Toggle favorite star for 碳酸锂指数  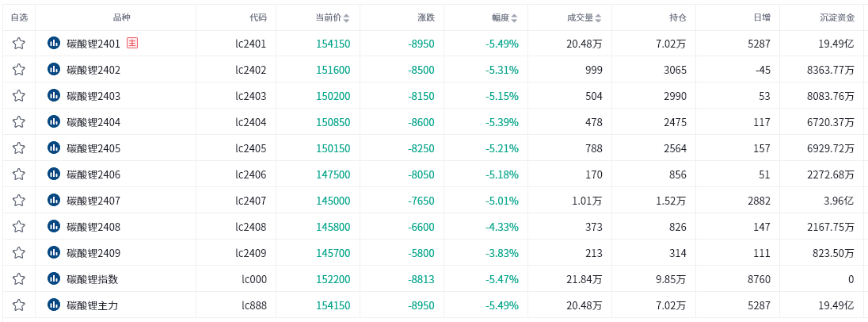(x=19, y=278)
